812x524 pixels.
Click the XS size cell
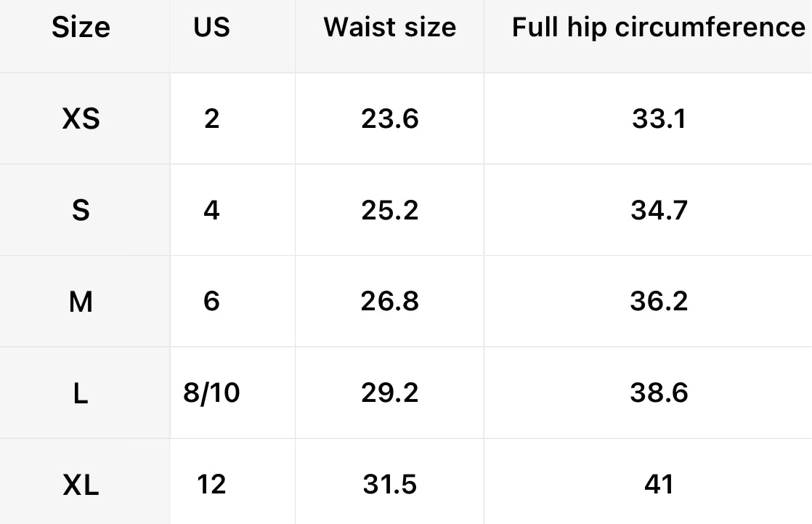81,118
